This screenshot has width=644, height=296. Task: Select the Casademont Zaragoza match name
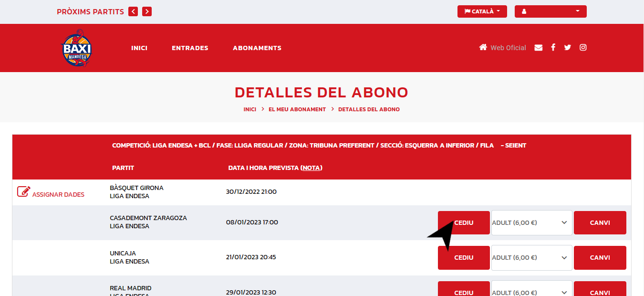[148, 218]
